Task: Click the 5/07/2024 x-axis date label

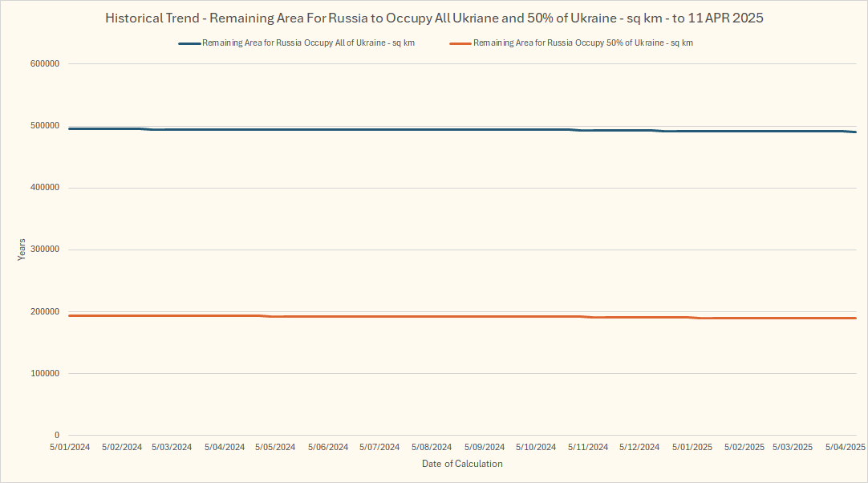Action: point(379,447)
